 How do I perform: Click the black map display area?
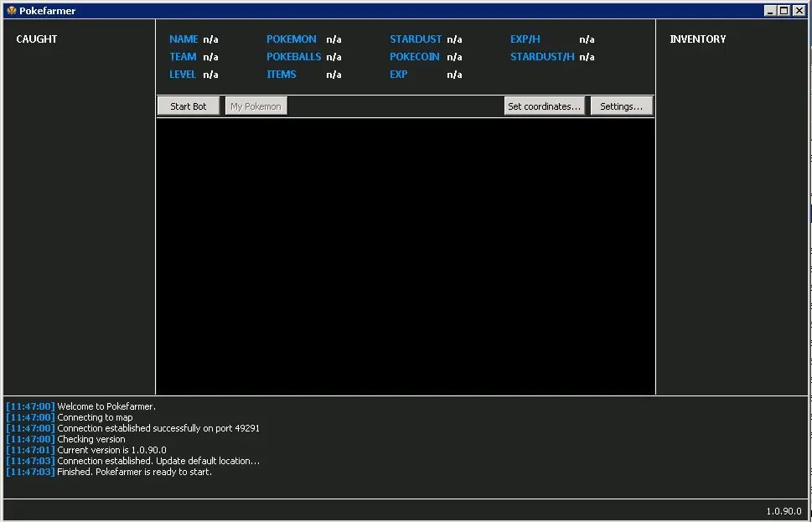coord(405,256)
